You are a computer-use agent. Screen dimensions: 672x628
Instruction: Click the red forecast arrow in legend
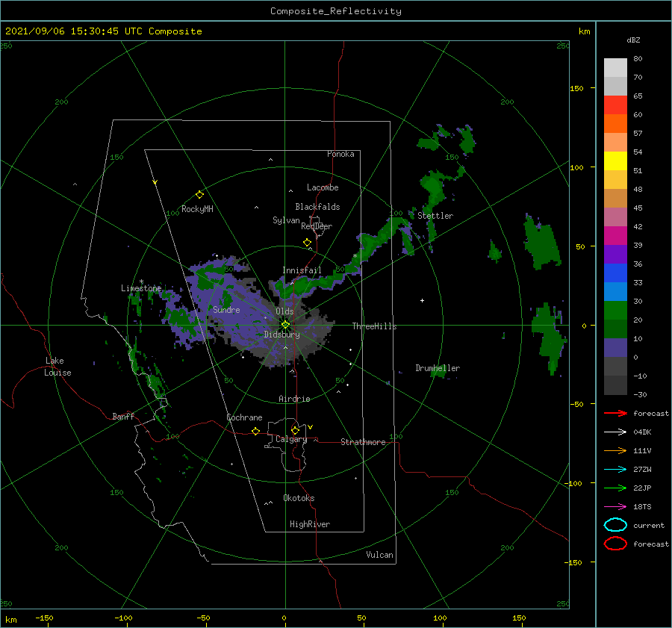[615, 413]
